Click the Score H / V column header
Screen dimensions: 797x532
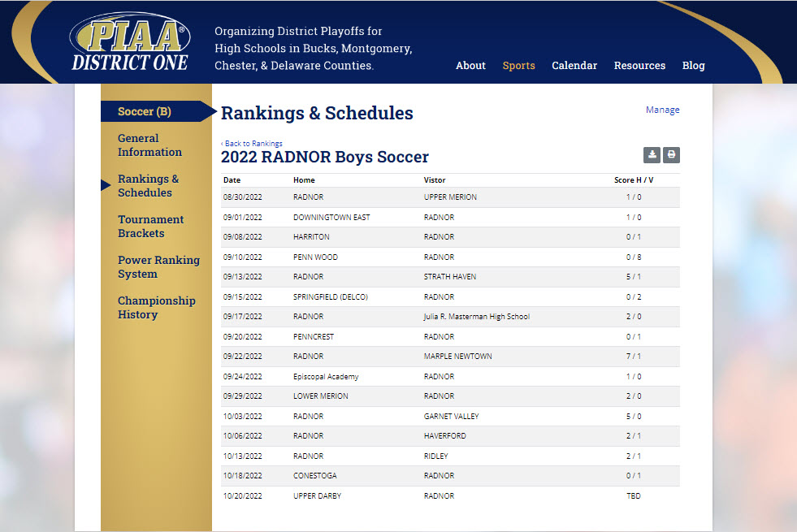tap(634, 179)
